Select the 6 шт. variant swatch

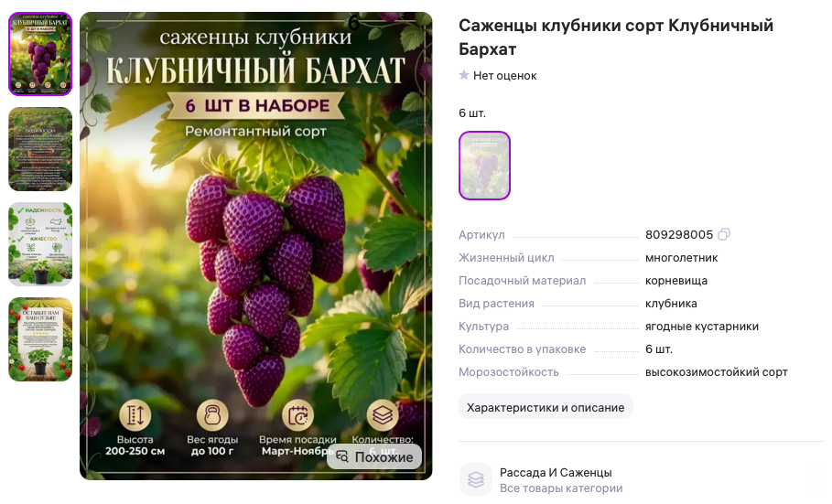pos(484,166)
